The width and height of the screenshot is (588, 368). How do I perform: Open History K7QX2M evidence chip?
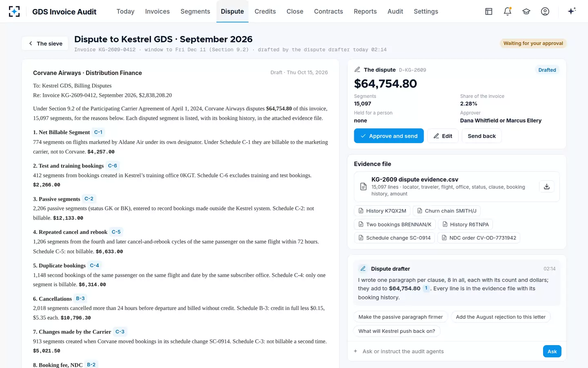pos(382,211)
